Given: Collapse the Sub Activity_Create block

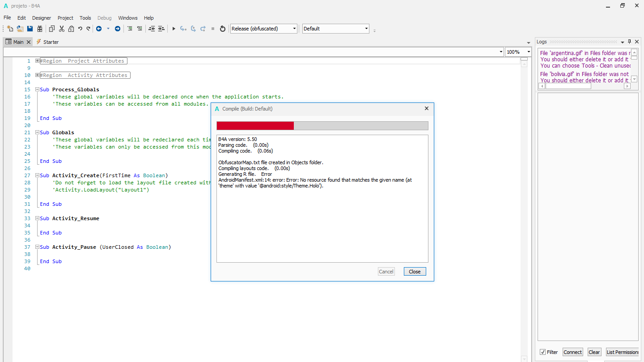Looking at the screenshot, I should [37, 175].
